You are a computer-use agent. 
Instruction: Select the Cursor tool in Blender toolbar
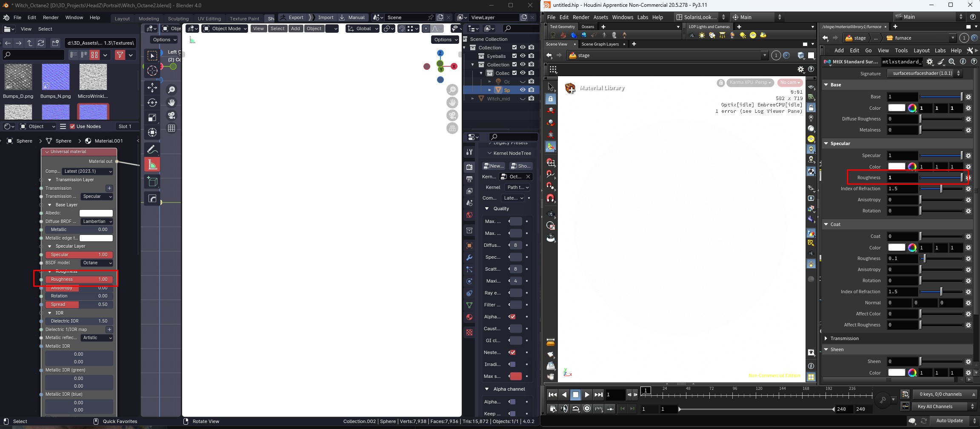152,71
